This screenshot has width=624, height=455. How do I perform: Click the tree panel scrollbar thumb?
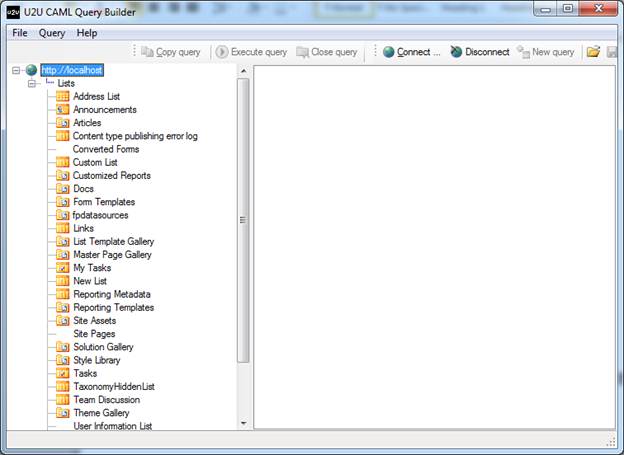coord(243,220)
